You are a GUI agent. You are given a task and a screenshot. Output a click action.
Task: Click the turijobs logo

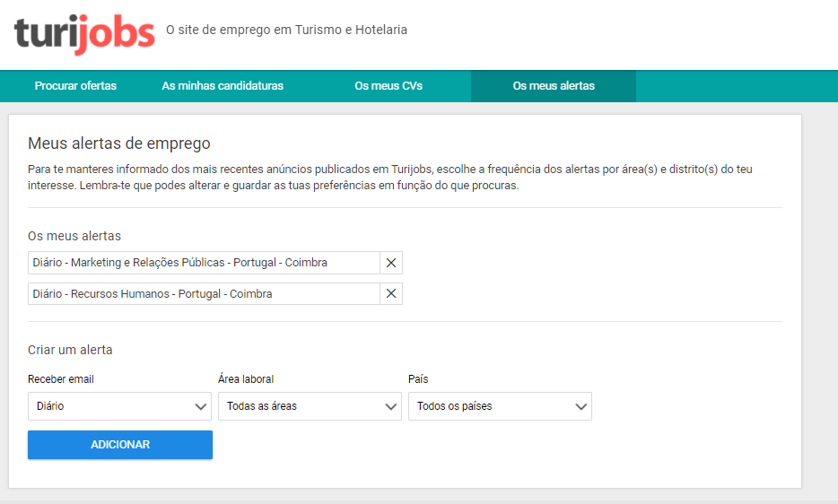(84, 34)
